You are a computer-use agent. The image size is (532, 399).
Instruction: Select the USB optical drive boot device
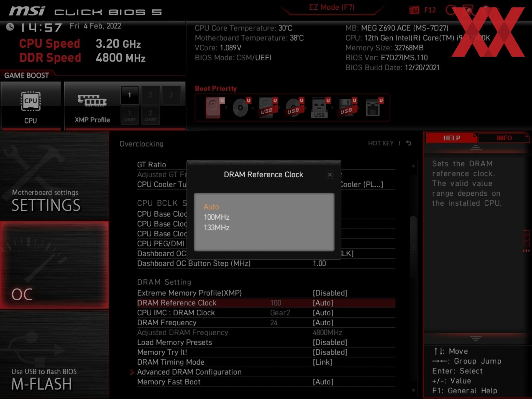tap(294, 108)
